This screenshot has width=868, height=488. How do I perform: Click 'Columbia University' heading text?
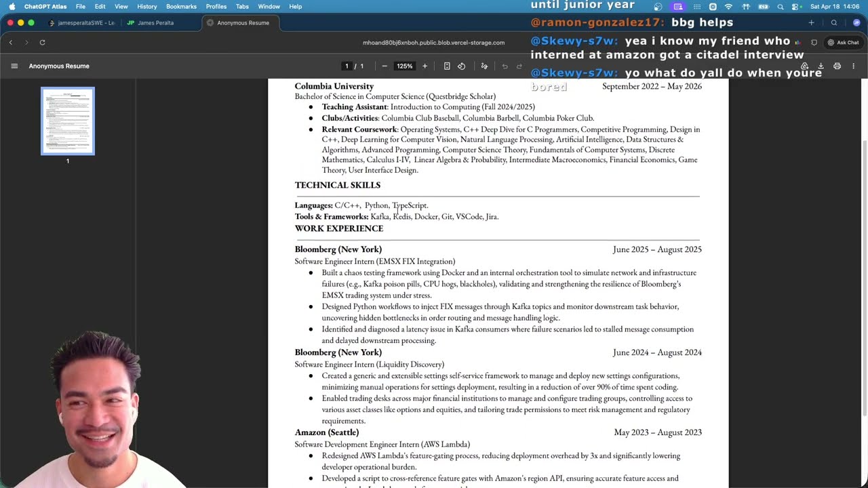pyautogui.click(x=334, y=86)
